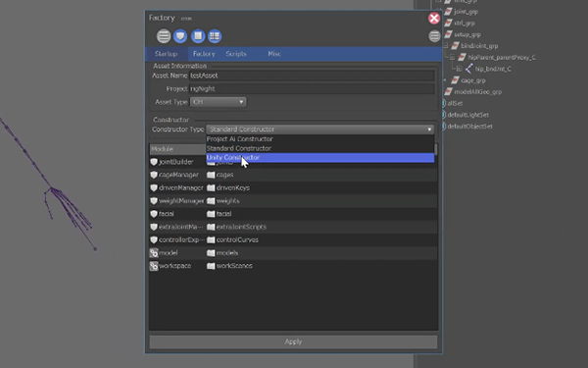Screen dimensions: 588x368
Task: Collapse the hipParent_parentProxy_C node
Action: [452, 58]
